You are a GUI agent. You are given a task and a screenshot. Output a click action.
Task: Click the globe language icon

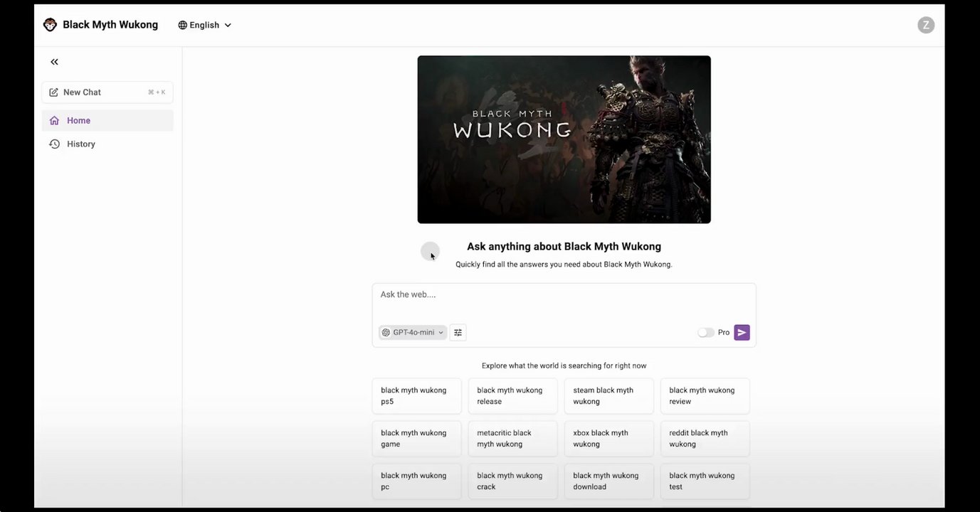pyautogui.click(x=183, y=25)
